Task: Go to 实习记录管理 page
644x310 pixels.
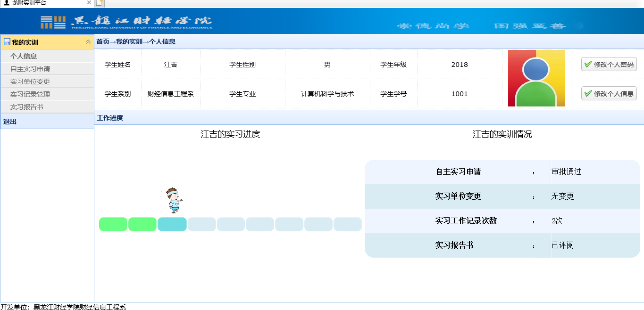Action: pyautogui.click(x=30, y=94)
